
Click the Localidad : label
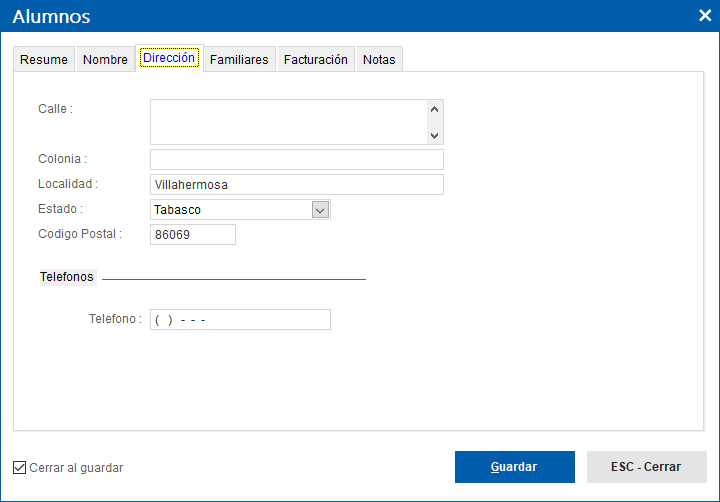click(68, 184)
